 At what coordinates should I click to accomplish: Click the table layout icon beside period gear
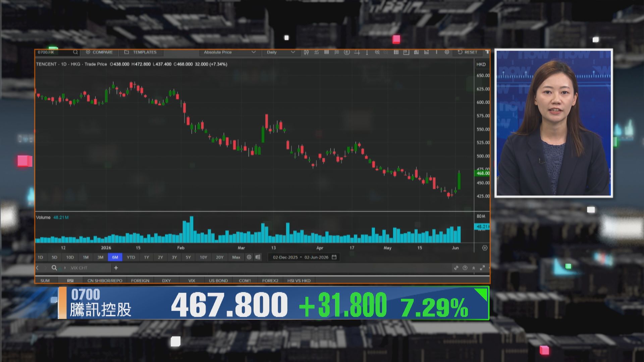point(258,257)
